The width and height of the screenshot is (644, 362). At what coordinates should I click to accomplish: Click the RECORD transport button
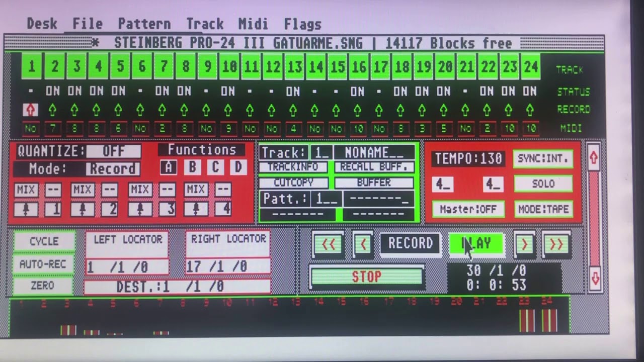(410, 243)
